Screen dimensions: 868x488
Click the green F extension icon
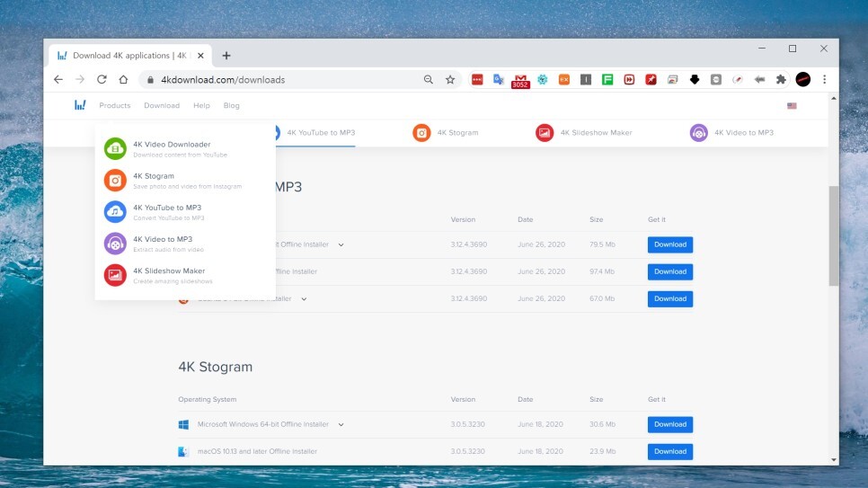click(607, 80)
